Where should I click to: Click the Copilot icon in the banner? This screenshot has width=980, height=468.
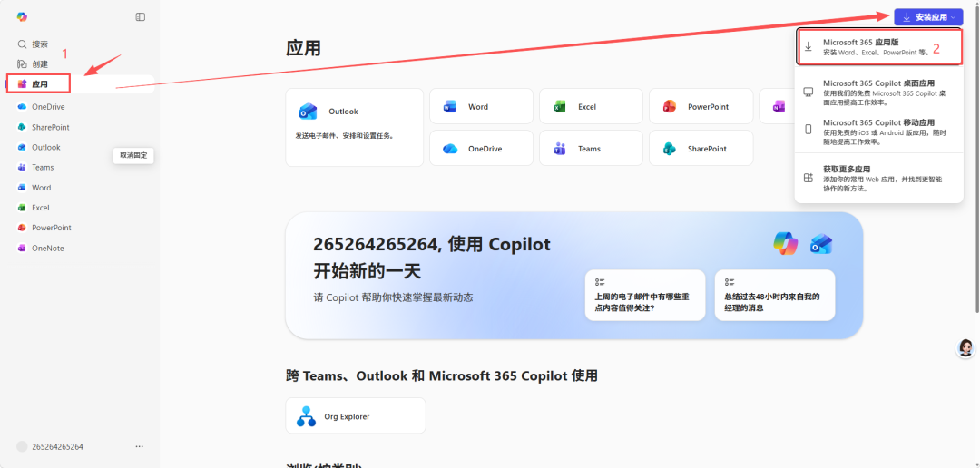point(785,243)
